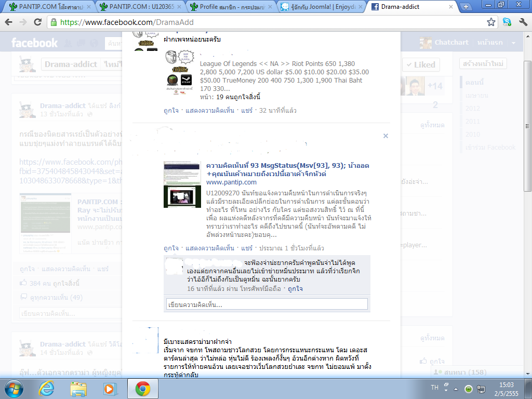Expand the Facebook account dropdown arrow
This screenshot has width=532, height=399.
pos(513,43)
